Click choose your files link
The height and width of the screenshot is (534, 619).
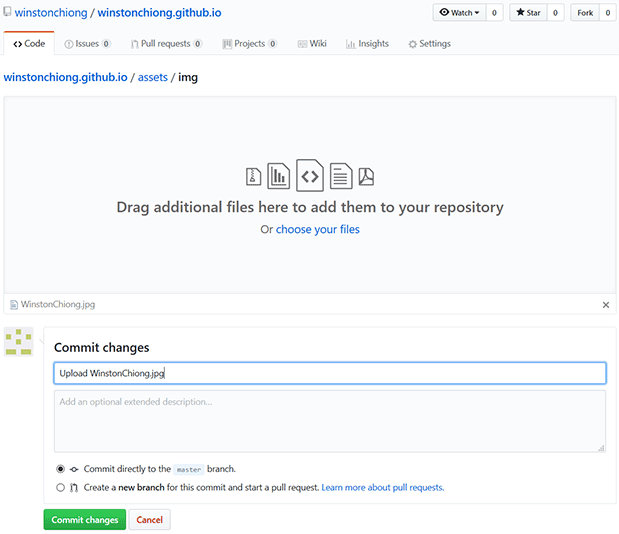pos(318,229)
